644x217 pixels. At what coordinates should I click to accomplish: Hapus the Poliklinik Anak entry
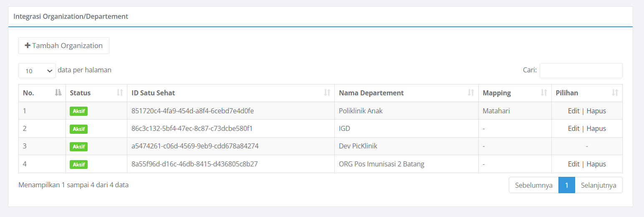click(x=596, y=111)
